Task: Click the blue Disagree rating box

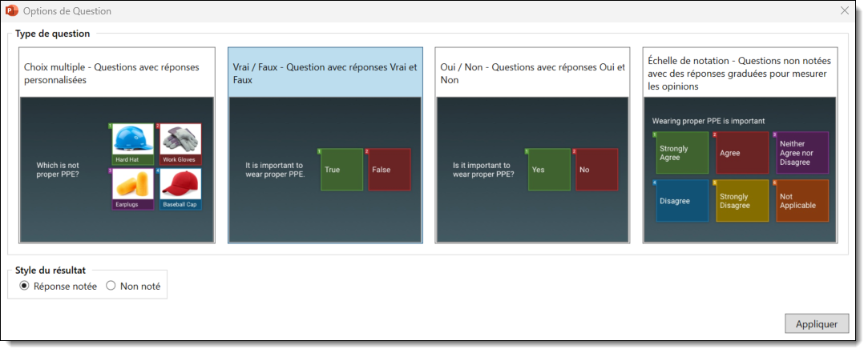Action: tap(682, 201)
